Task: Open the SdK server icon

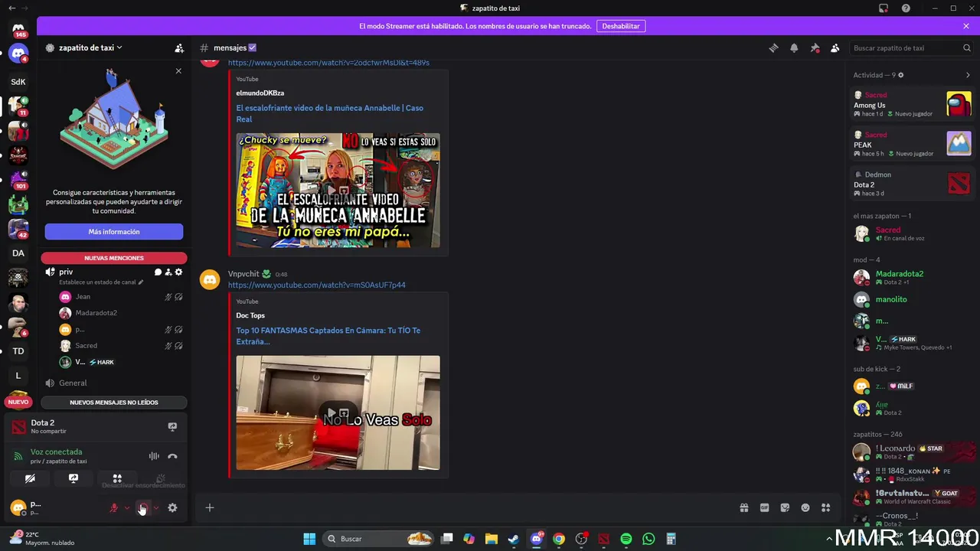Action: [18, 81]
